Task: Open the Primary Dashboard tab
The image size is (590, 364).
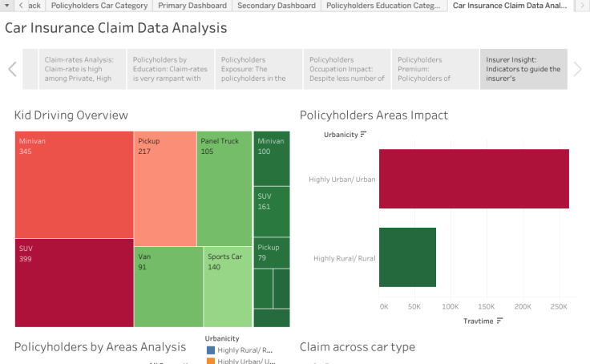Action: point(192,6)
